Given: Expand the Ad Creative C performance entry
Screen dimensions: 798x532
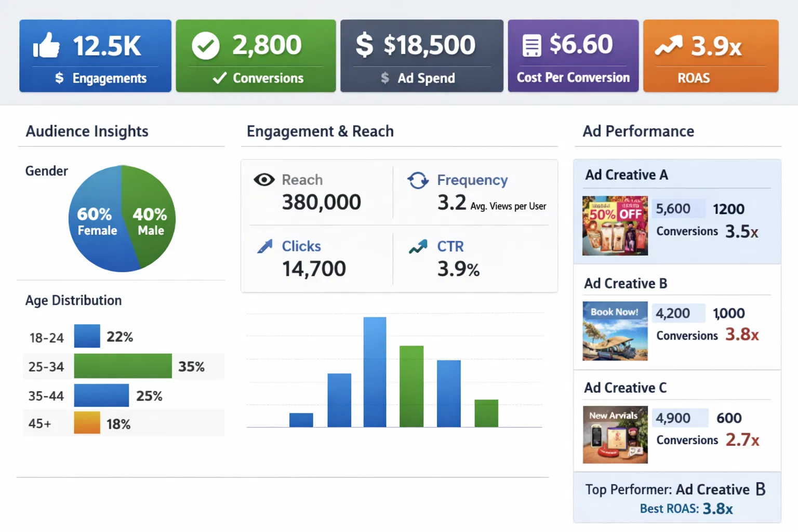Looking at the screenshot, I should pyautogui.click(x=624, y=388).
